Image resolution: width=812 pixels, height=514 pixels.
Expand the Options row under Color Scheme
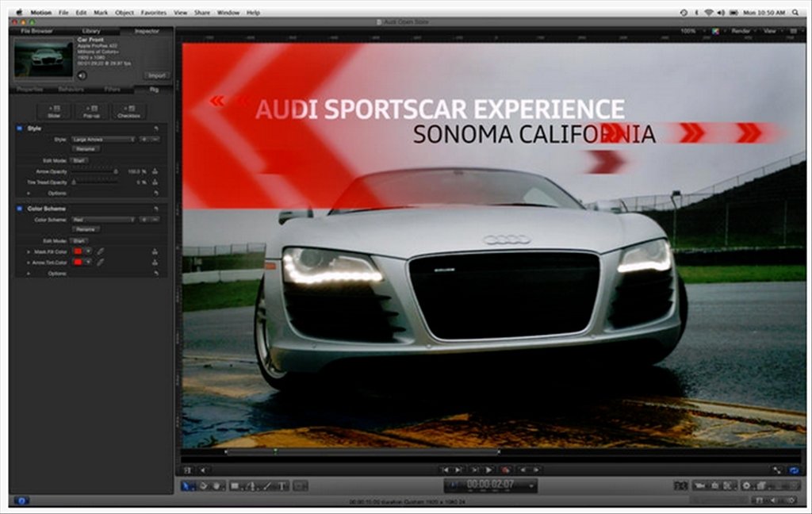coord(29,273)
